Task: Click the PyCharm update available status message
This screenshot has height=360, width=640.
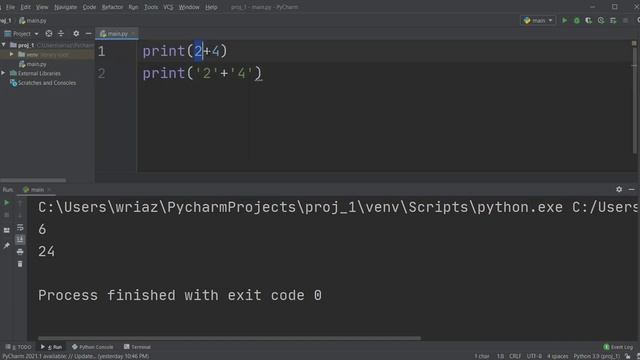Action: pyautogui.click(x=76, y=356)
